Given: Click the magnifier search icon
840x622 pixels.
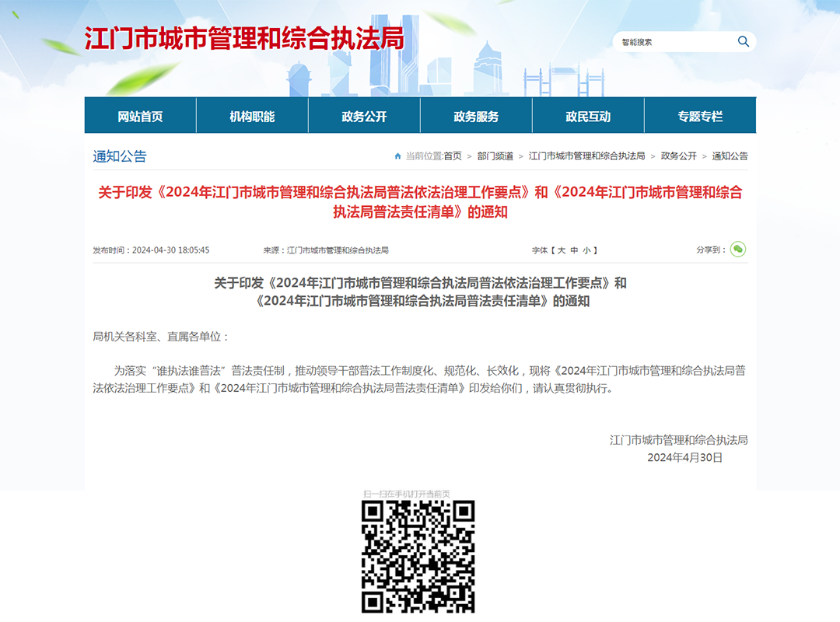Looking at the screenshot, I should coord(742,41).
